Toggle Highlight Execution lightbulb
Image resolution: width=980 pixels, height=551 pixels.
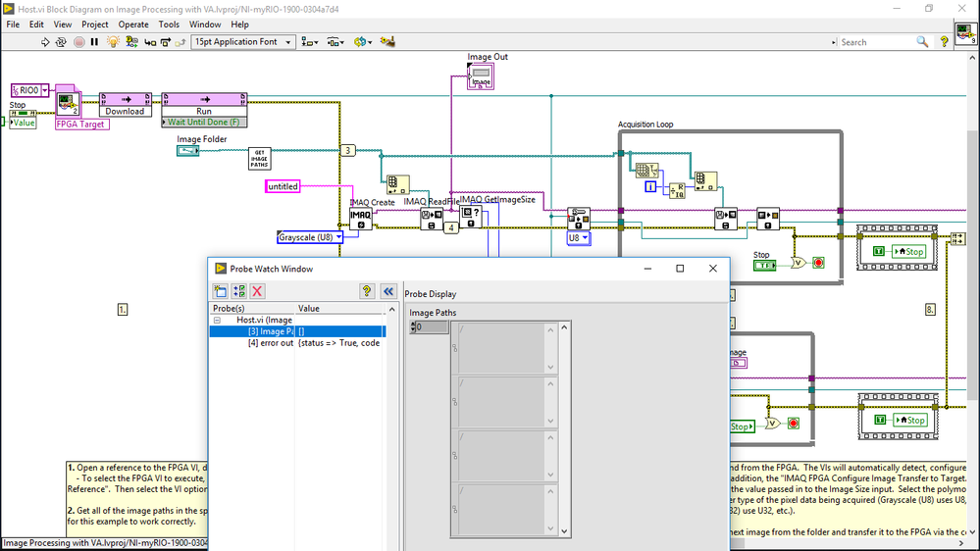113,42
